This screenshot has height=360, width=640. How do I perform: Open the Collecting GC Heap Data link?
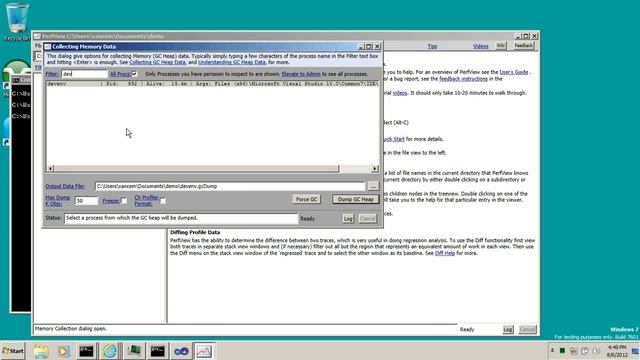(x=158, y=62)
